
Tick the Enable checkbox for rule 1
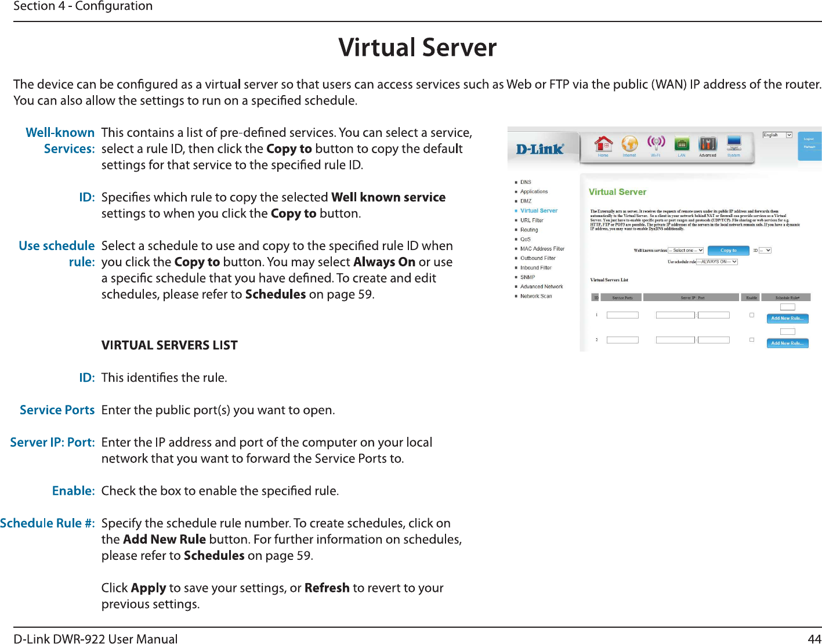coord(752,315)
